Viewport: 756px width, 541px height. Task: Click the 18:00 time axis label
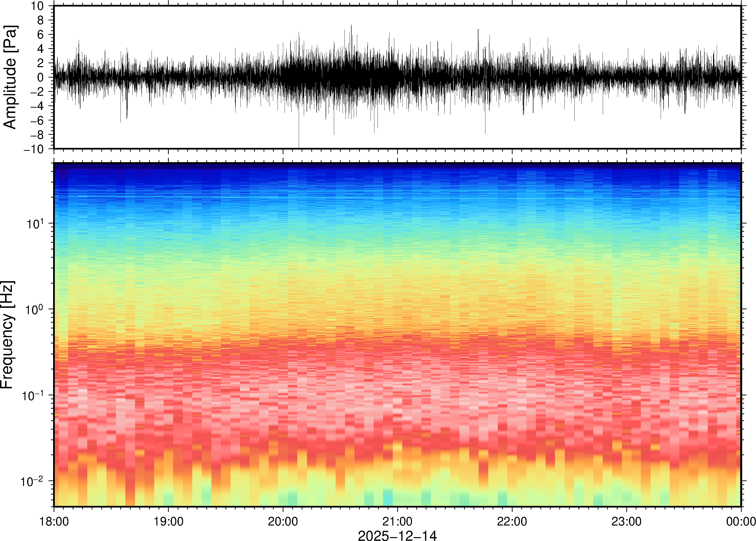[x=54, y=521]
